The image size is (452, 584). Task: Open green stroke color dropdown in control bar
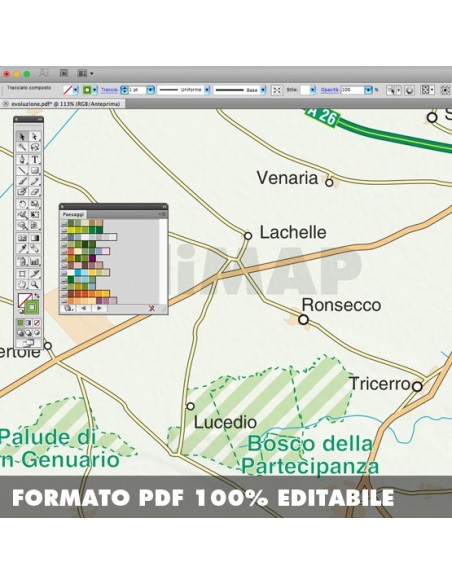[x=95, y=90]
